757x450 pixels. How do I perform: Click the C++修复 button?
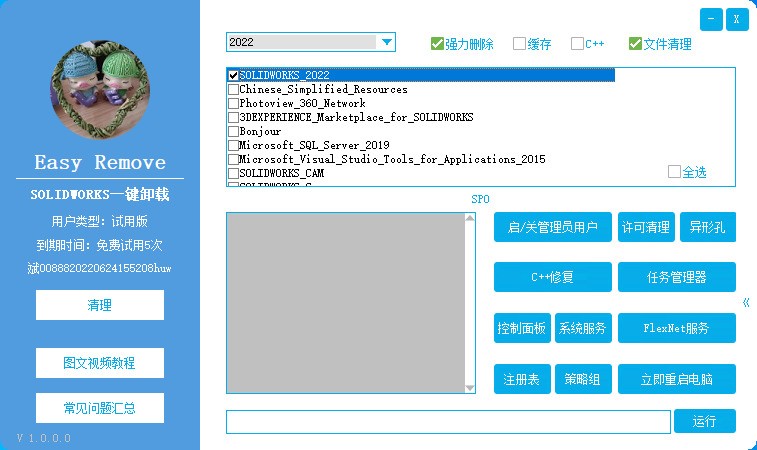click(552, 277)
